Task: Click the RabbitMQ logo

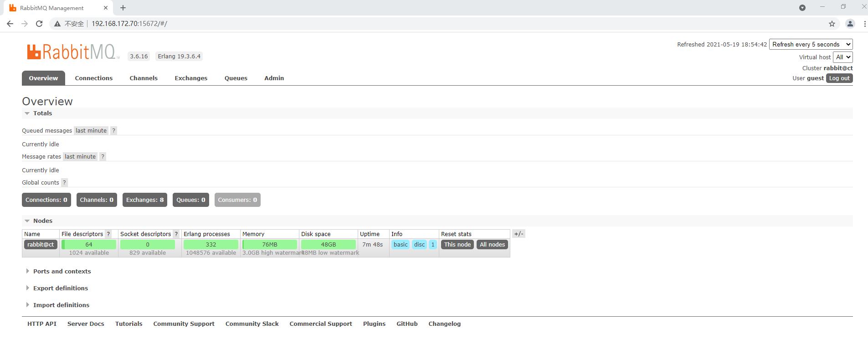Action: (73, 52)
